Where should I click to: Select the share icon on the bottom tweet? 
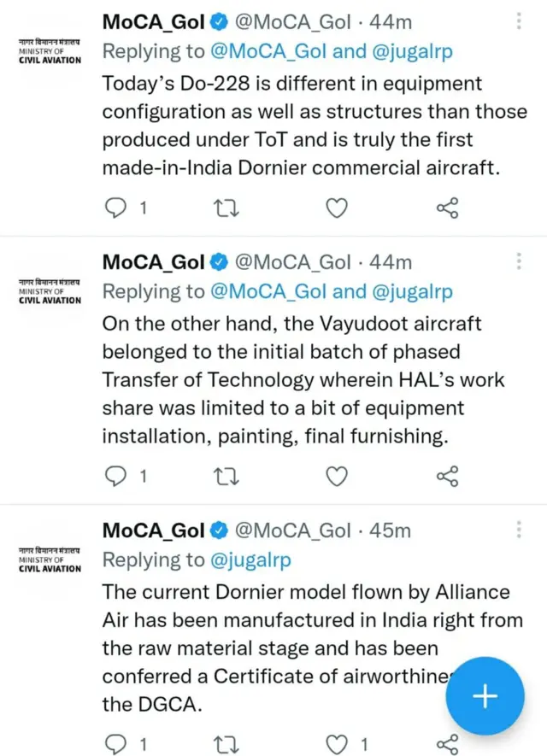click(x=447, y=744)
